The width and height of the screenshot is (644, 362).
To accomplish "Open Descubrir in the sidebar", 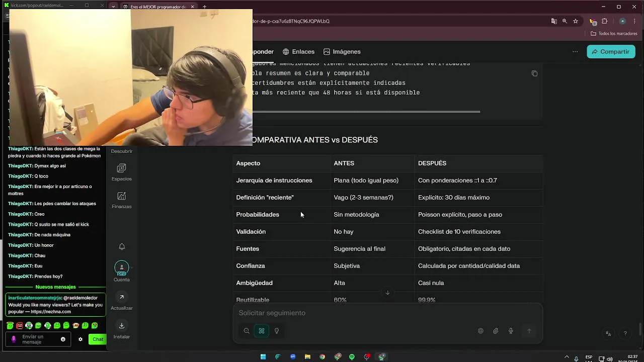I will tap(122, 151).
